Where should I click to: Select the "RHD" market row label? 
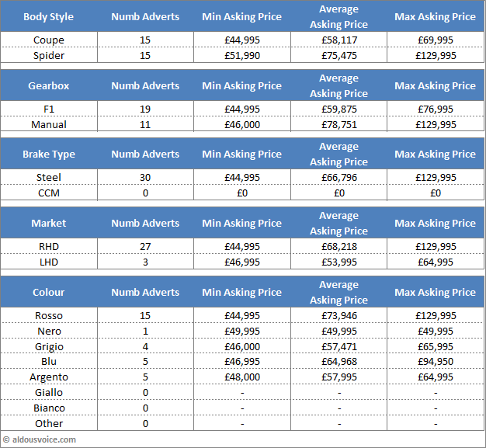(49, 247)
